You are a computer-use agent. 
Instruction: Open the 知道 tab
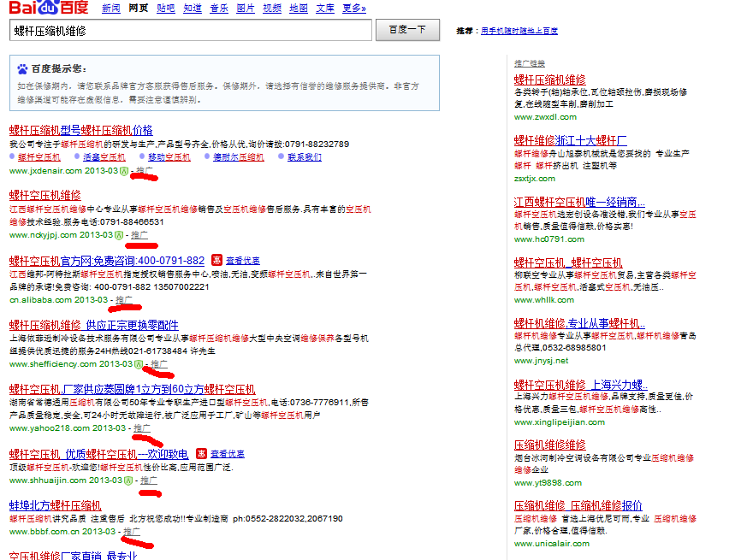pyautogui.click(x=193, y=9)
